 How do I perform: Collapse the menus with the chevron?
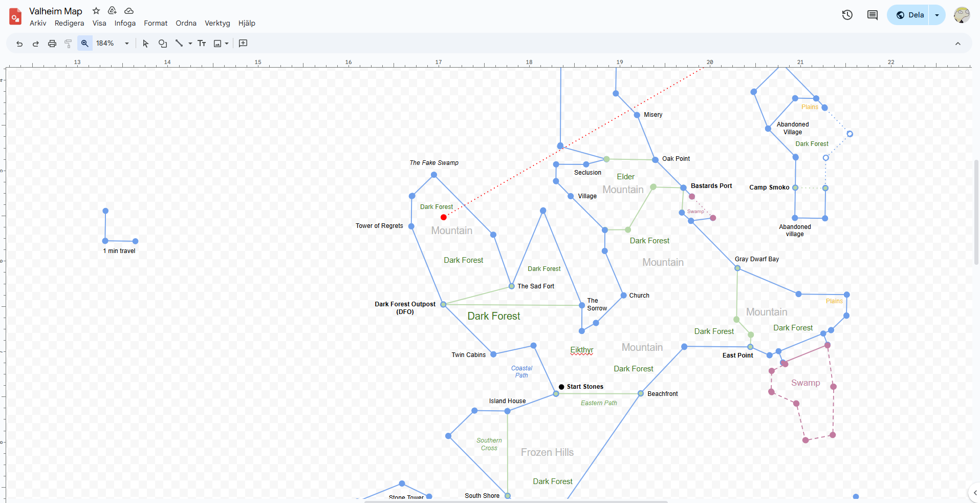point(958,44)
